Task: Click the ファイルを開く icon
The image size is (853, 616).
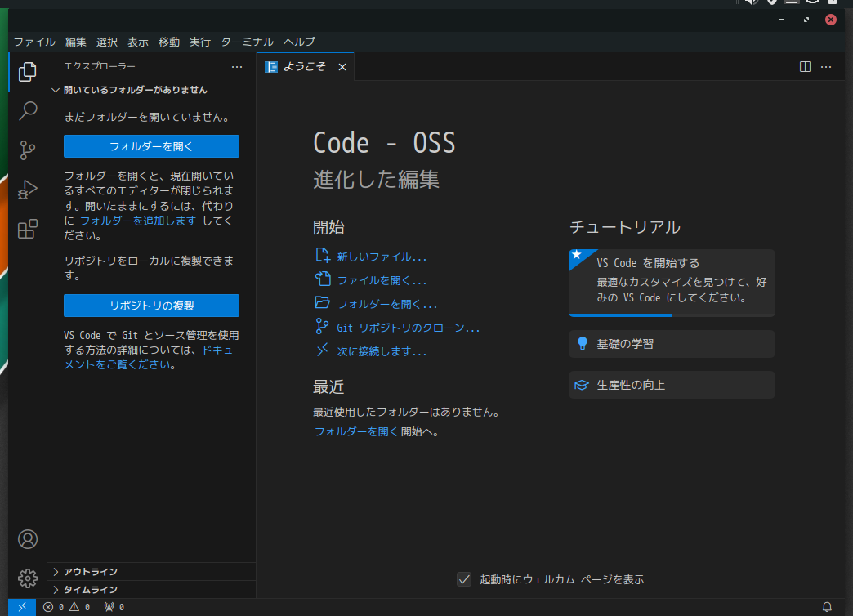Action: coord(323,279)
